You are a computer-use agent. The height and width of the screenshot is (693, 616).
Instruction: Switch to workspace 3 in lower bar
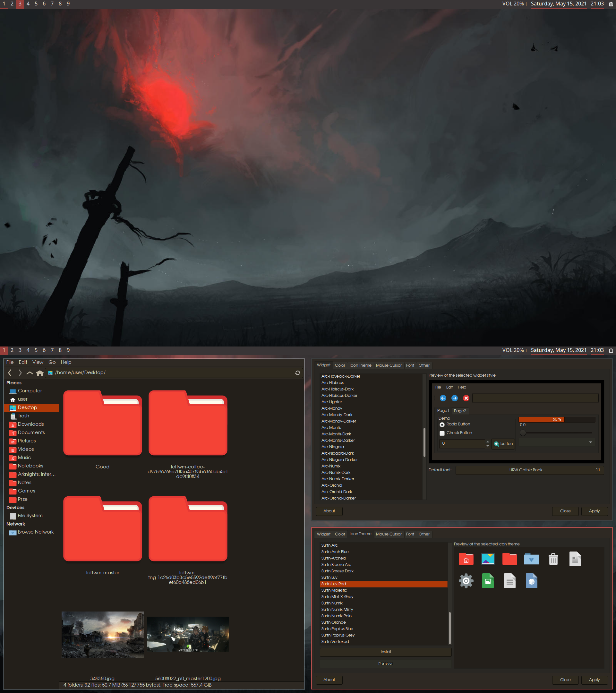click(20, 350)
